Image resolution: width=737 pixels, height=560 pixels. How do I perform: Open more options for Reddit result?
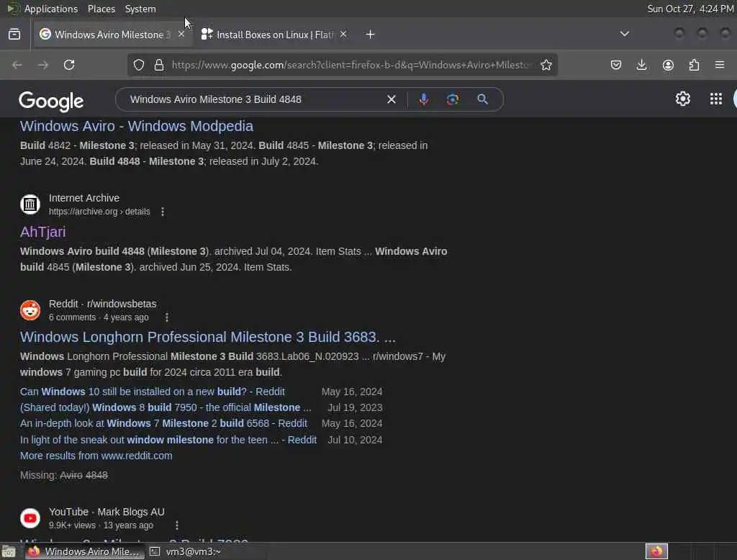point(167,317)
